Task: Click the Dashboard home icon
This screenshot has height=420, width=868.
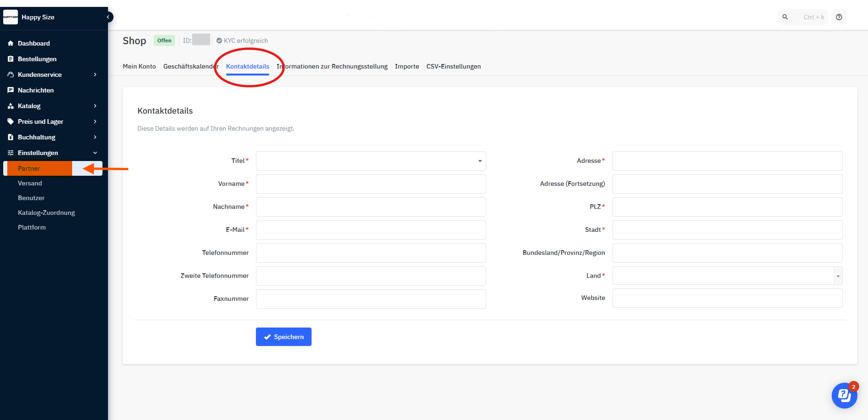Action: coord(11,43)
